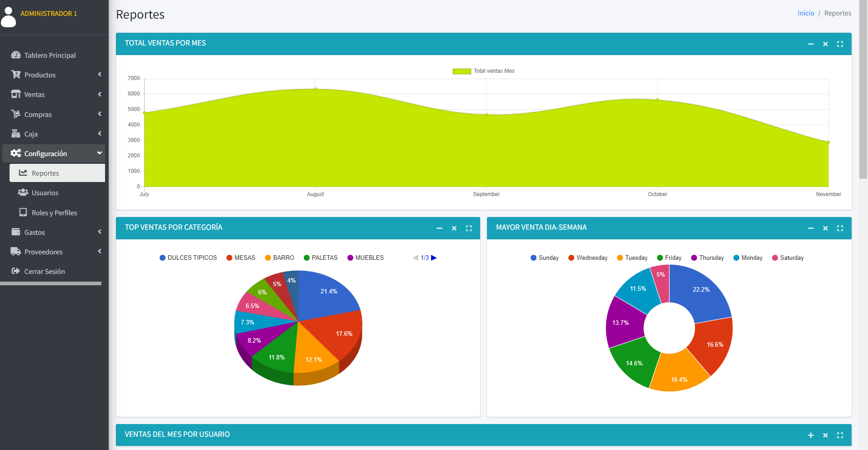Image resolution: width=868 pixels, height=450 pixels.
Task: Collapse the Configuración submenu chevron
Action: click(100, 153)
